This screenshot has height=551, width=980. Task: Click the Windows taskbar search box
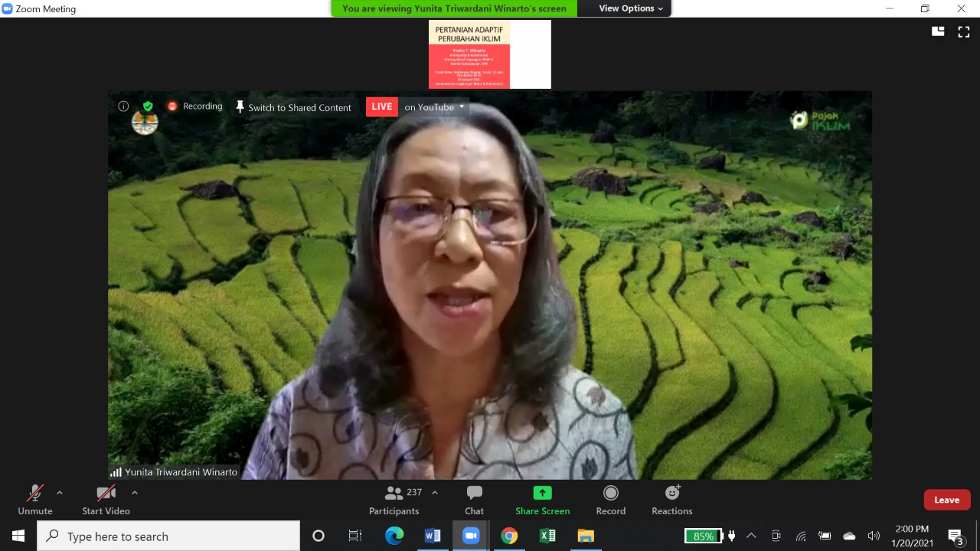(168, 536)
